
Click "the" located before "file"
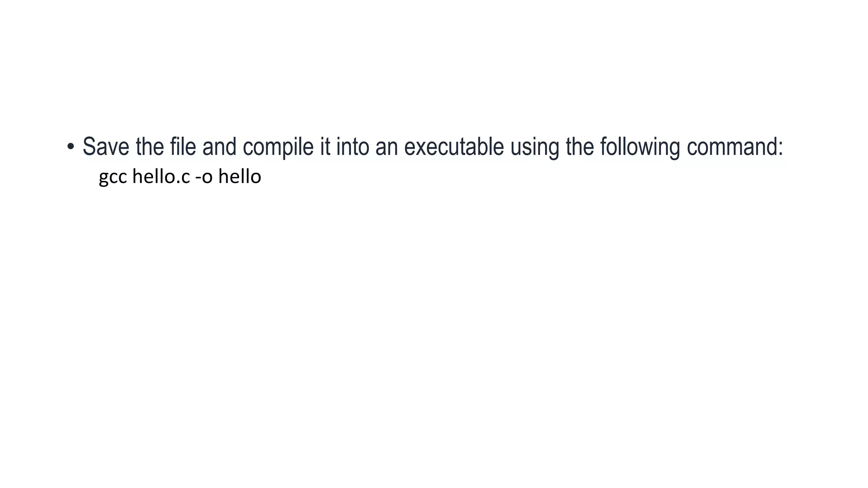tap(150, 147)
